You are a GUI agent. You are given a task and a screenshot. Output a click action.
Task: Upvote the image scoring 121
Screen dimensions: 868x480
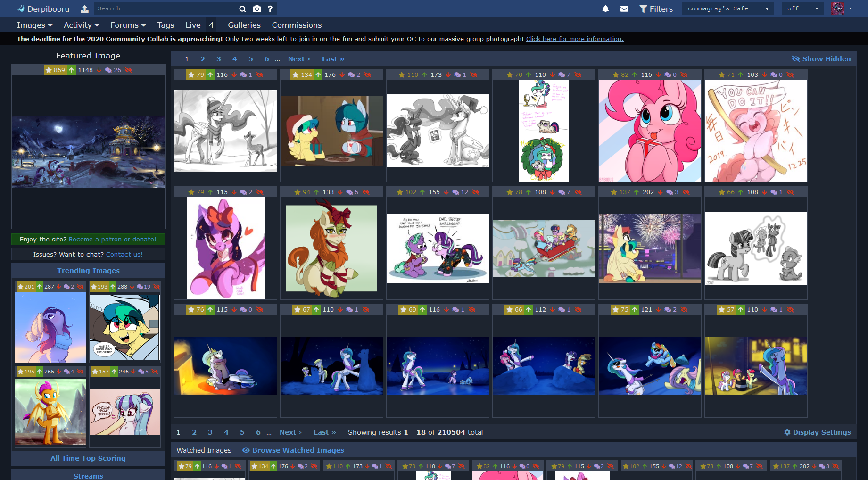coord(635,309)
